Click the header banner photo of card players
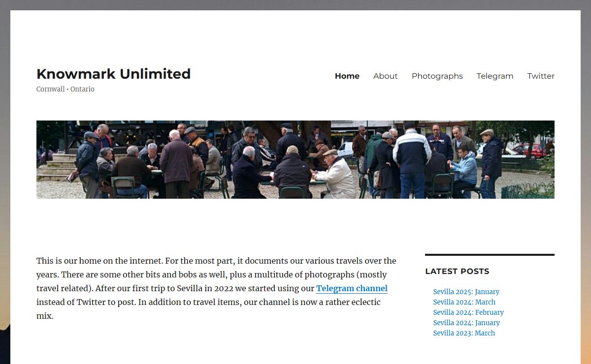Viewport: 591px width, 364px height. point(295,159)
